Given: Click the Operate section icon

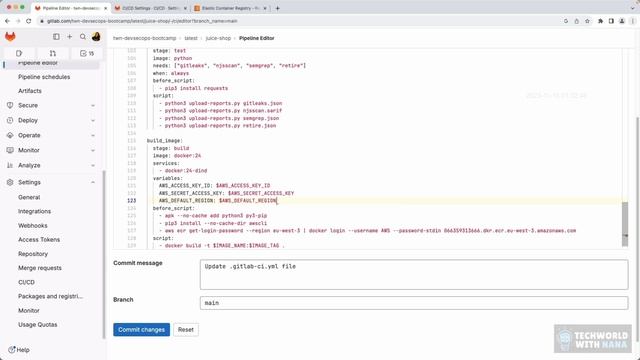Looking at the screenshot, I should click(x=10, y=135).
